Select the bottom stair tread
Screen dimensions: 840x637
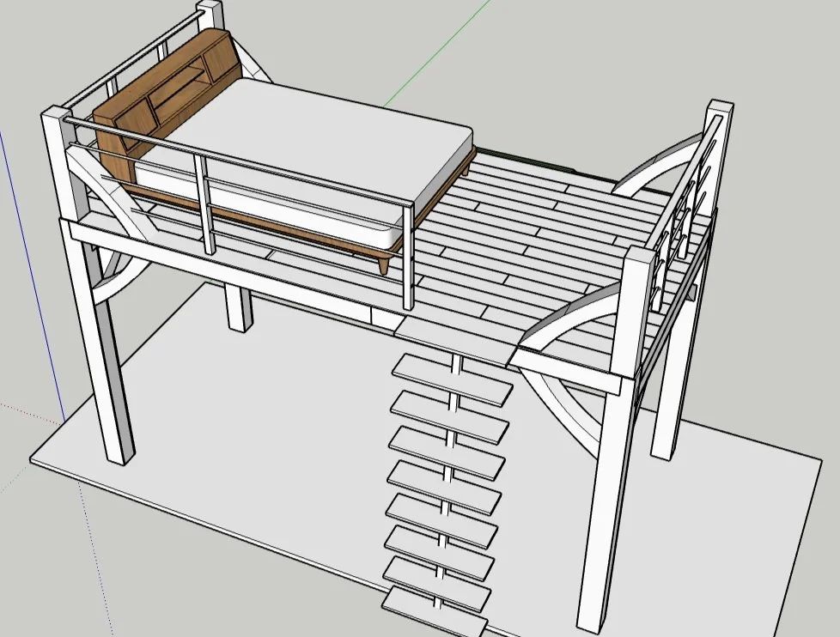coord(434,613)
